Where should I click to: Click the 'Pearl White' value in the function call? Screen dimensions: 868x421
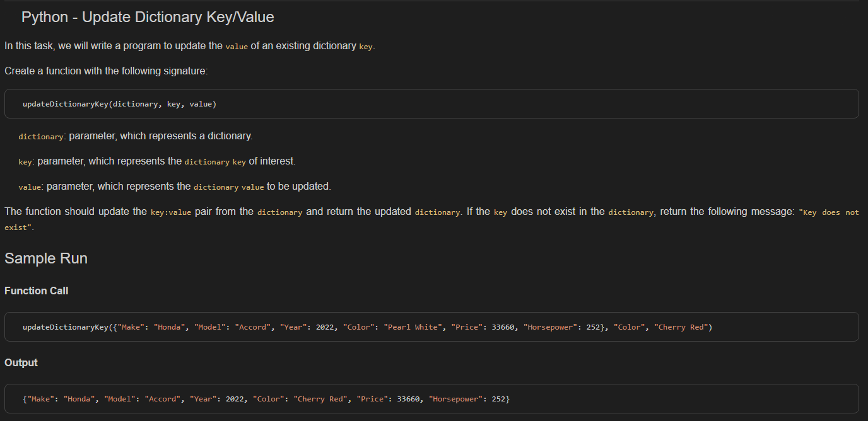pyautogui.click(x=414, y=326)
